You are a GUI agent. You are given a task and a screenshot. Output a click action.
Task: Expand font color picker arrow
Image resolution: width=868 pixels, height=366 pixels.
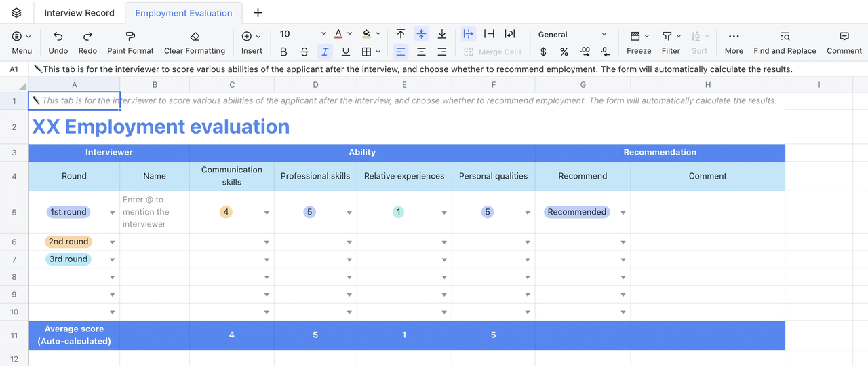click(350, 34)
